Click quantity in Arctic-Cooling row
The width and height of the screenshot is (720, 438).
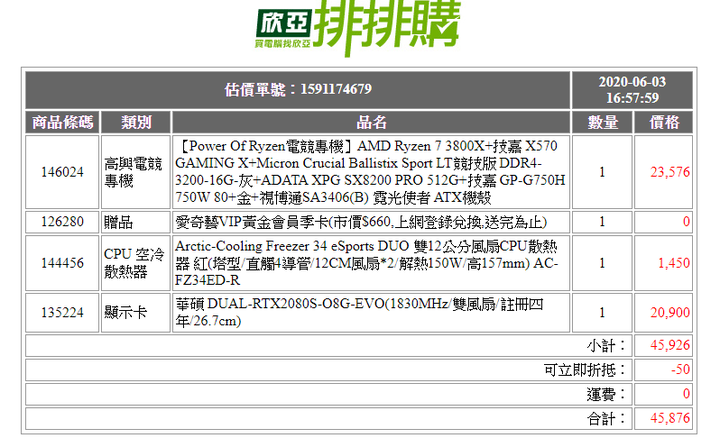coord(602,263)
